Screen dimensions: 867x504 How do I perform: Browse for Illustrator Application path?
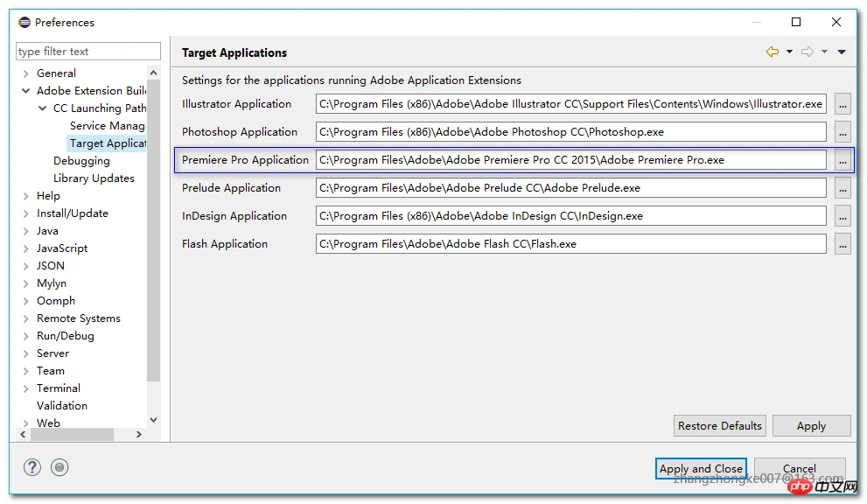843,104
